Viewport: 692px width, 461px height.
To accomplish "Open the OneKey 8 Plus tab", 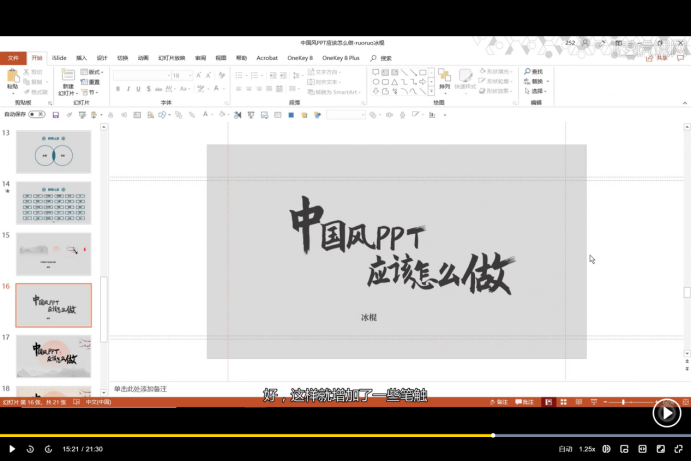I will [x=341, y=58].
